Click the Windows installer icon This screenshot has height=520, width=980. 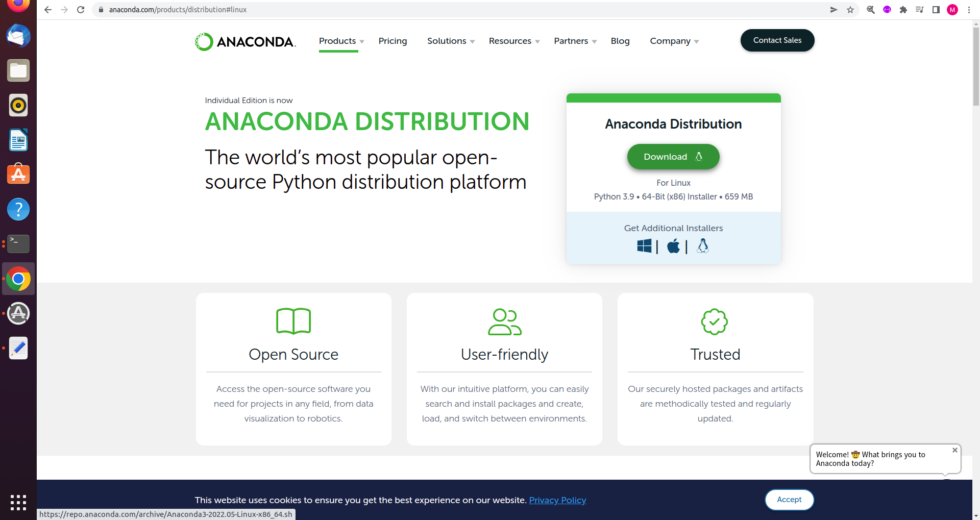point(644,246)
